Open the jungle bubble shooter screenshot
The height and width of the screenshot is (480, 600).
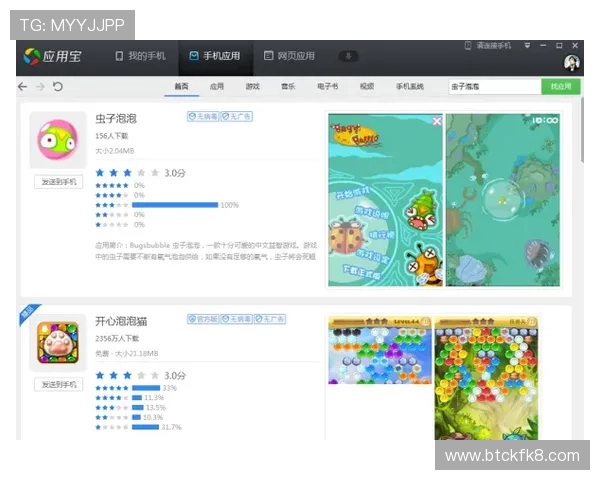pos(486,378)
